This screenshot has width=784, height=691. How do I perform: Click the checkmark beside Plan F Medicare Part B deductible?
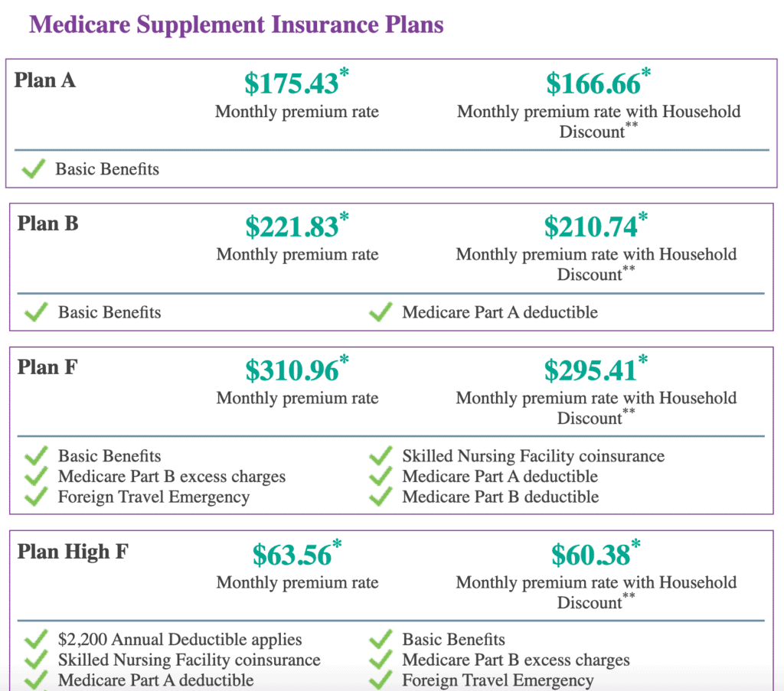381,497
